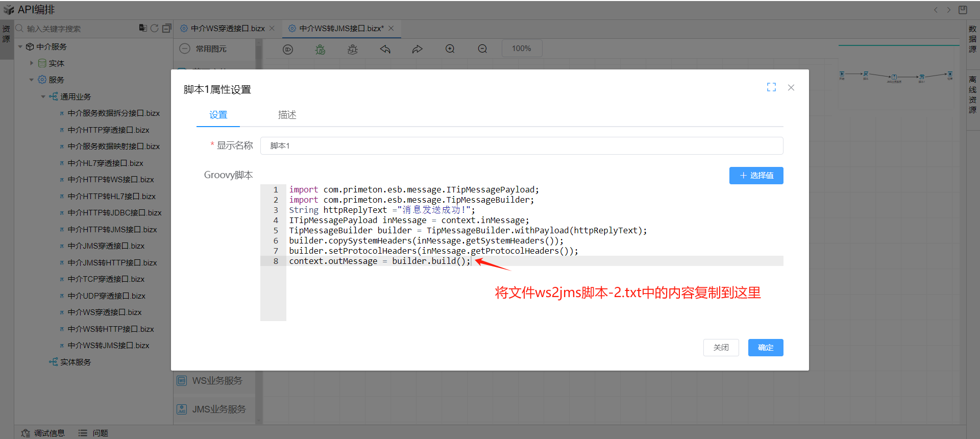Screen dimensions: 980x439
Task: Zoom out with the magnifier minus icon
Action: point(482,49)
